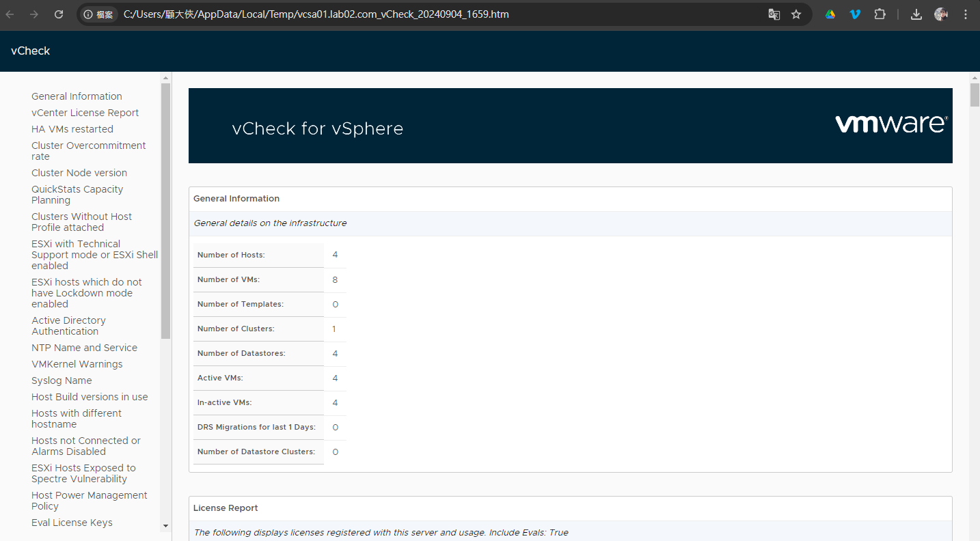Viewport: 980px width, 541px height.
Task: Click the 'In-active VMs:' label
Action: (225, 402)
